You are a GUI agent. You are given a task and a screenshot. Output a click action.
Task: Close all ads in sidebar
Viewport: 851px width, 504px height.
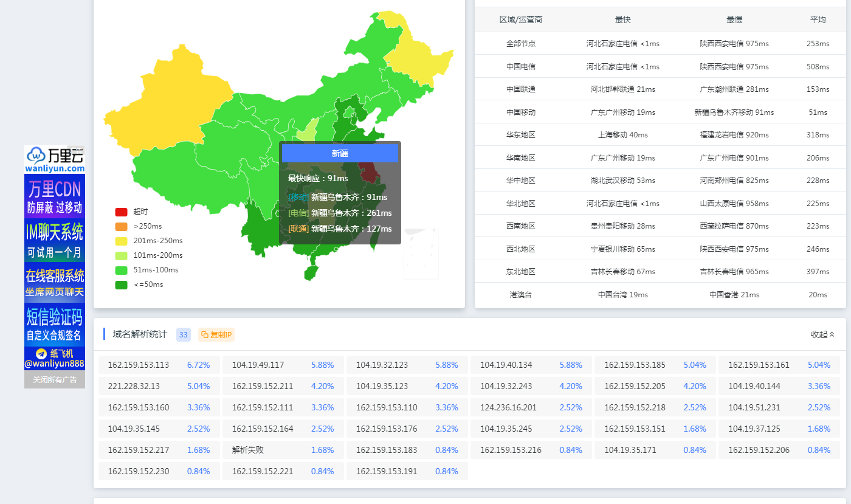pos(55,379)
